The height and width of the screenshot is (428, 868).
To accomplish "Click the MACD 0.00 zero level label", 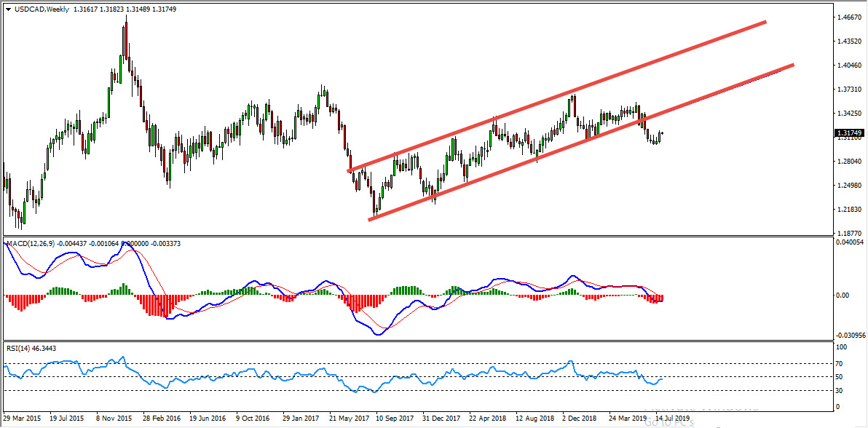I will coord(843,296).
